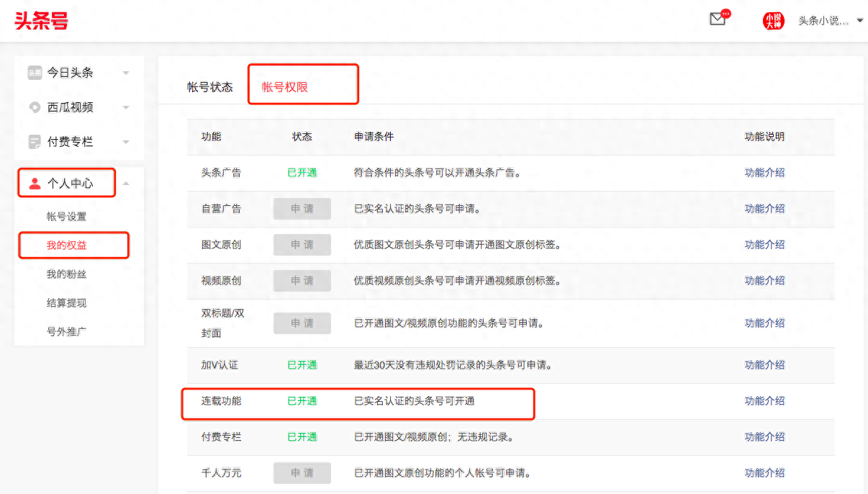Open 结算提现 in the sidebar
The height and width of the screenshot is (494, 868).
[x=67, y=303]
